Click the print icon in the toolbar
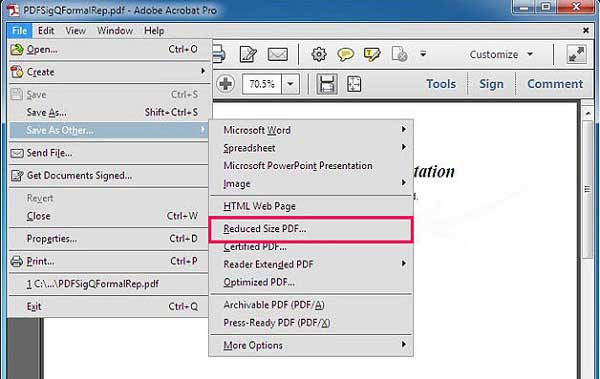The width and height of the screenshot is (600, 379). (218, 54)
